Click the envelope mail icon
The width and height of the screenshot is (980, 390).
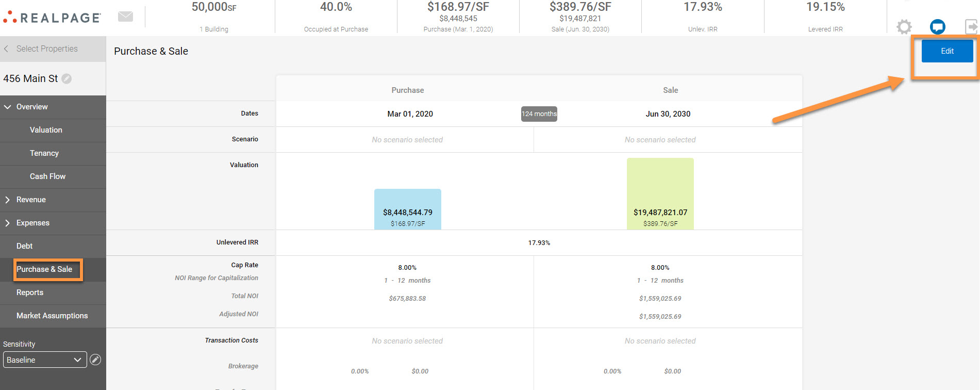[125, 17]
